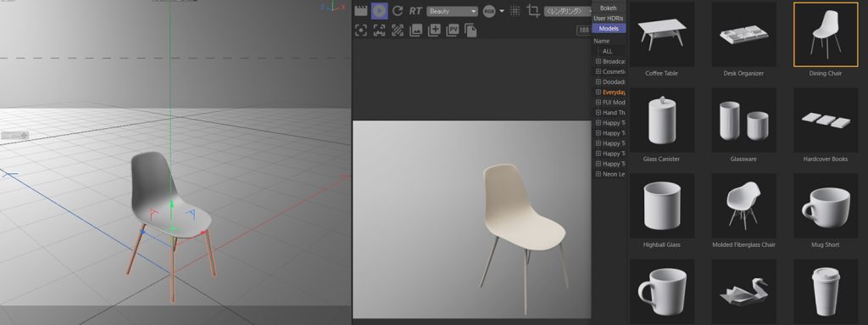
Task: Select the Hardcover Books model thumbnail
Action: click(826, 120)
